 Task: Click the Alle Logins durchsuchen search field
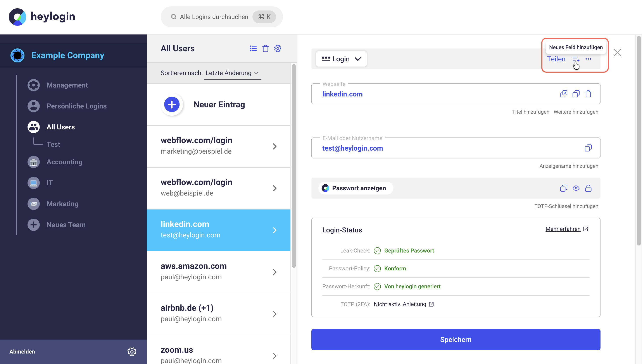coord(214,17)
